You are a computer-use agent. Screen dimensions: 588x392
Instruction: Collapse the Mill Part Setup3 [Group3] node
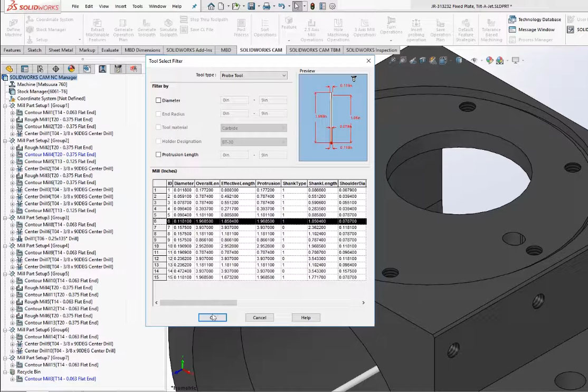click(5, 218)
